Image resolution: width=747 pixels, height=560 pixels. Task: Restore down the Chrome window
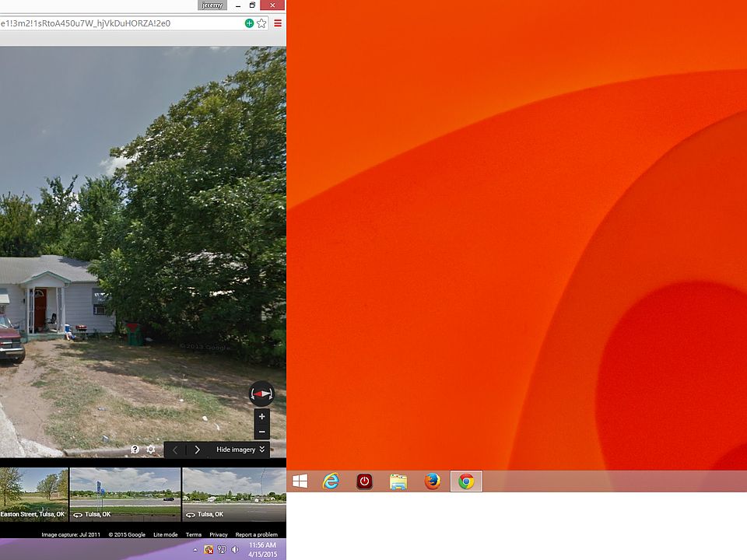[252, 5]
